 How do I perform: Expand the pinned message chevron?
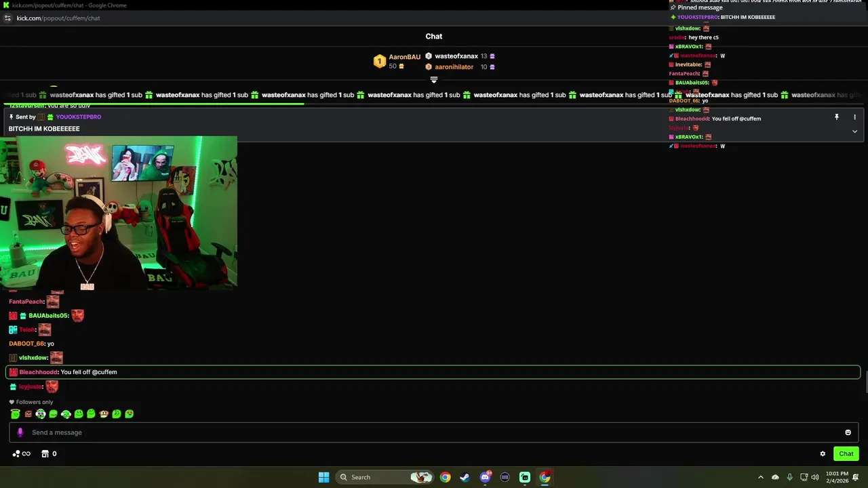(x=854, y=131)
